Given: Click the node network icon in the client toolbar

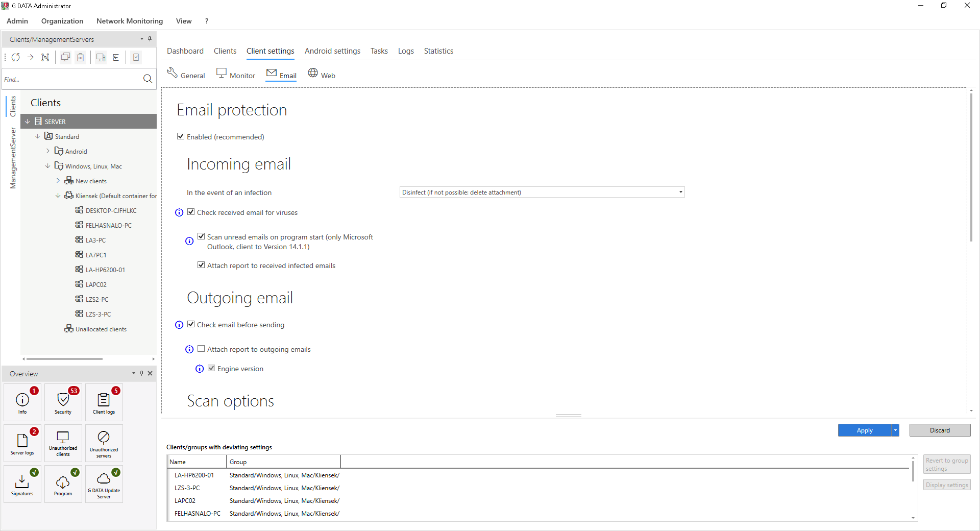Looking at the screenshot, I should (x=45, y=57).
